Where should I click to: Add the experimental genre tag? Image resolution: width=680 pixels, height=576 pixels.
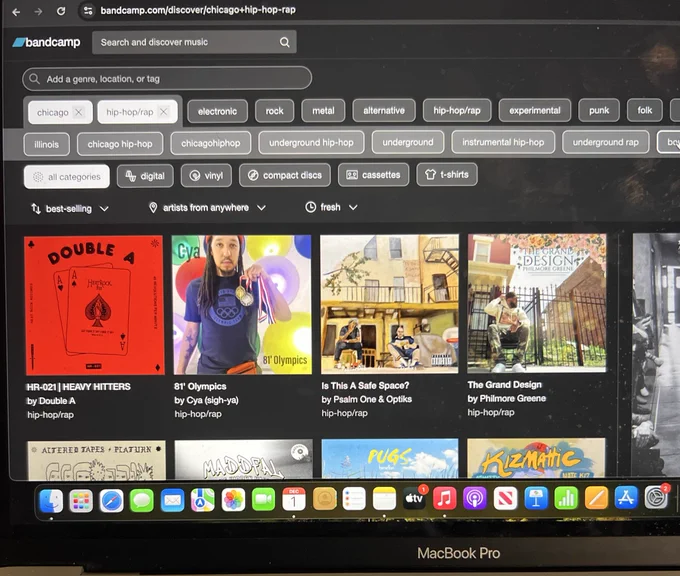tap(535, 110)
